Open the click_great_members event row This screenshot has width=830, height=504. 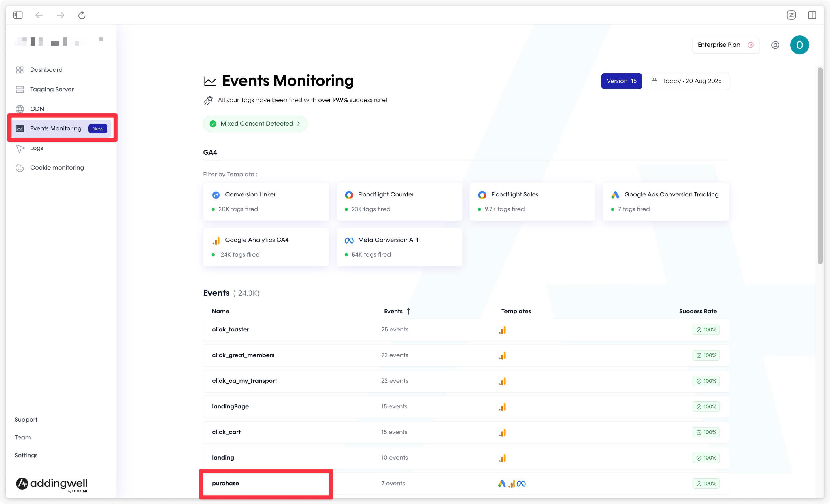[x=466, y=355]
